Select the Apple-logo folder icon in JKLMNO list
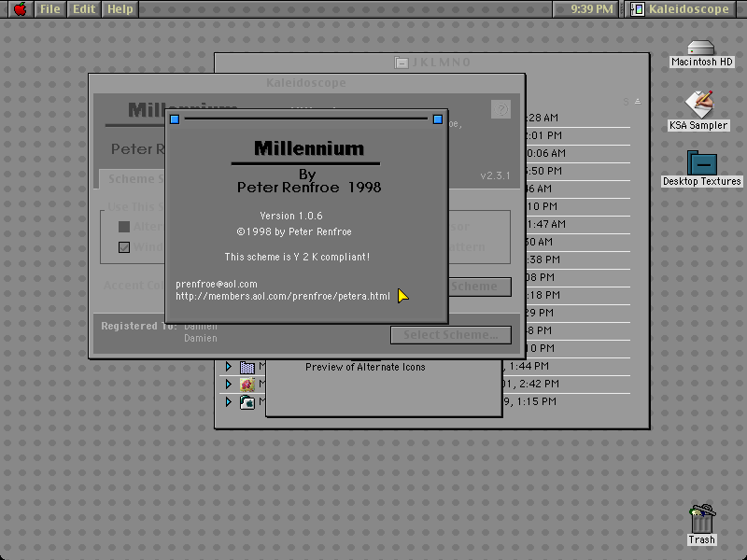The width and height of the screenshot is (747, 560). [x=247, y=402]
